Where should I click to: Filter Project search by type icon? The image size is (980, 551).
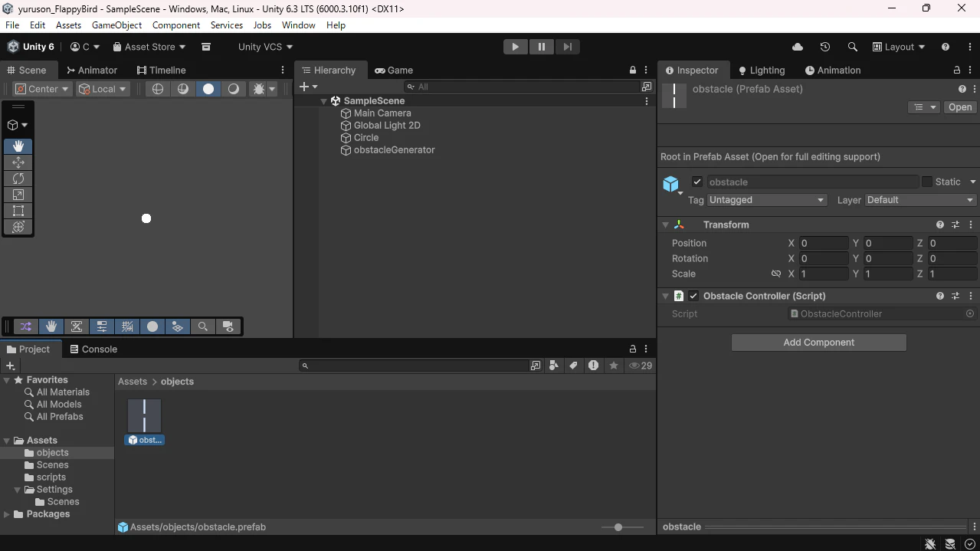554,366
